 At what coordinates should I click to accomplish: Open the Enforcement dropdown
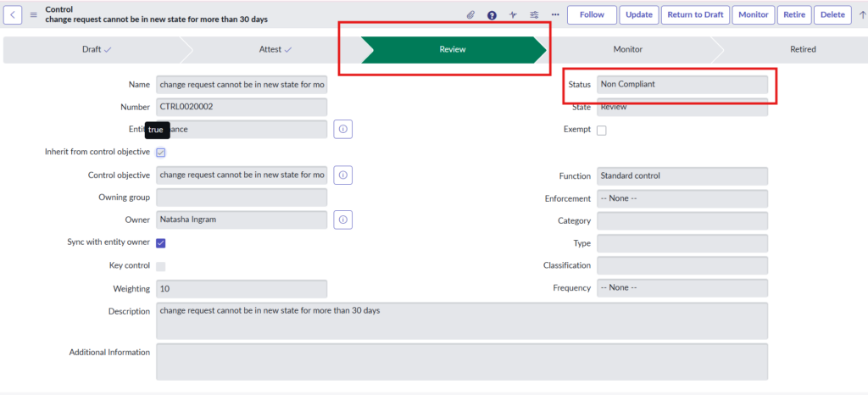682,198
